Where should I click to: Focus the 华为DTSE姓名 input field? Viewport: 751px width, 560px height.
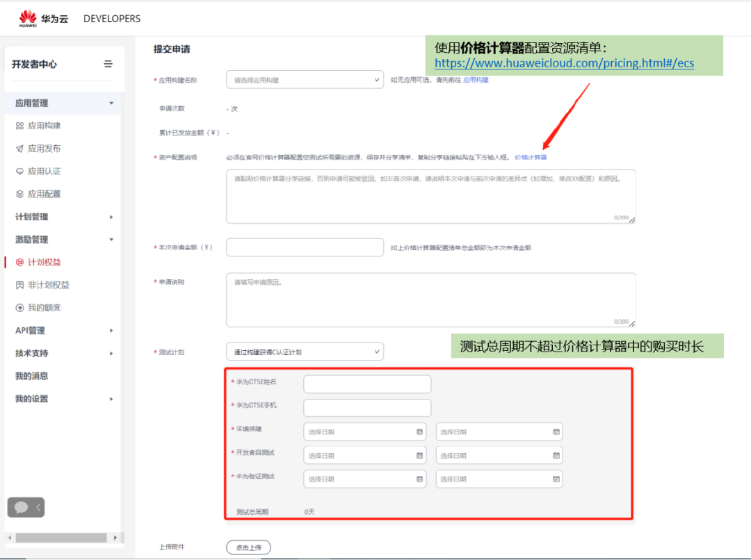[x=367, y=384]
